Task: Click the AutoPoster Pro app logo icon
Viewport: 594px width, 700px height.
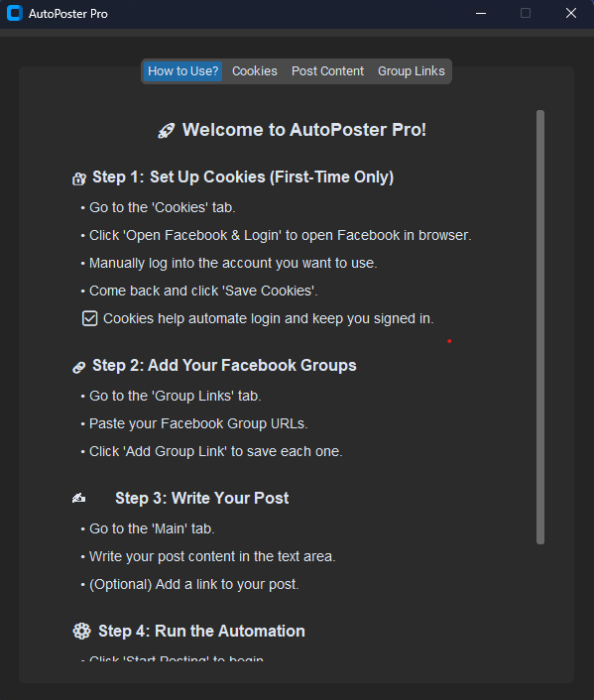Action: point(15,14)
